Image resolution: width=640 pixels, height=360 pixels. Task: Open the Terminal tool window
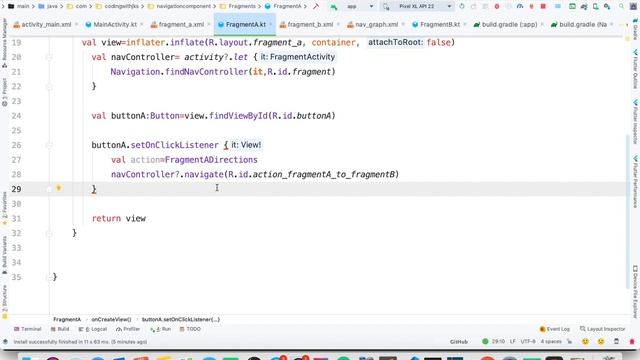click(x=28, y=329)
